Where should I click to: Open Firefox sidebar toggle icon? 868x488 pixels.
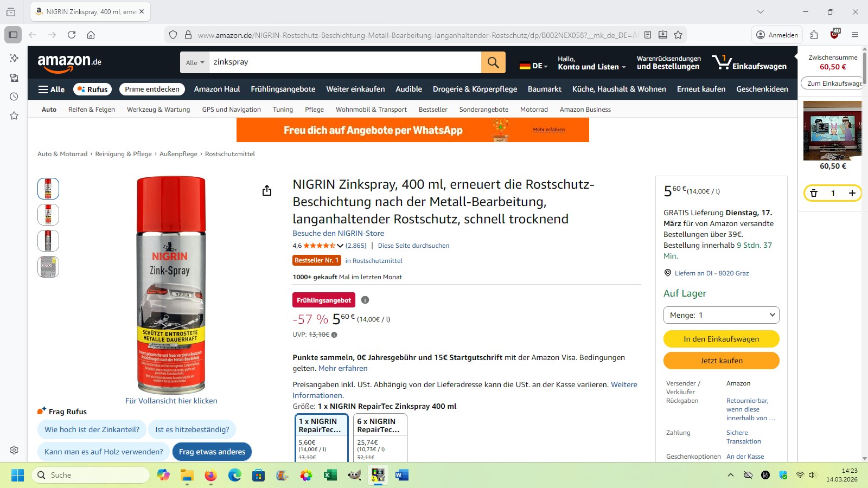coord(13,35)
